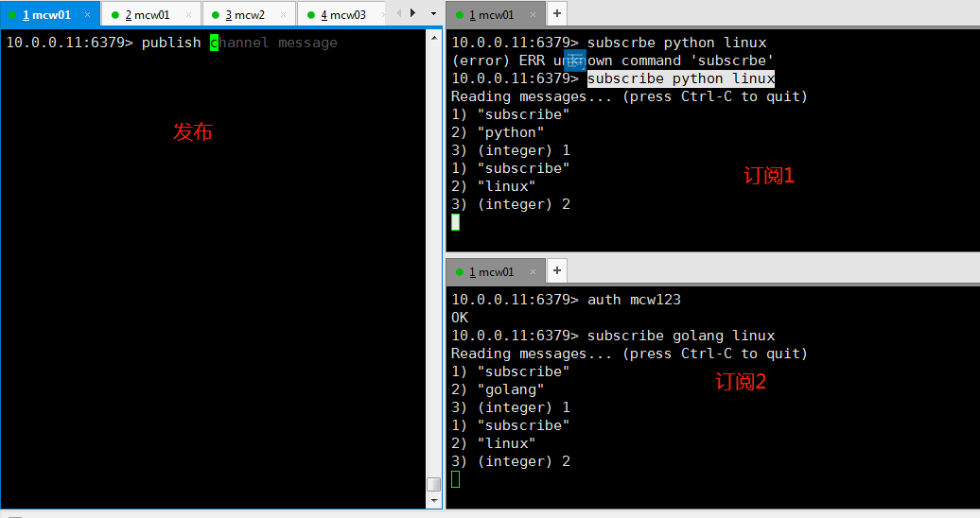Open the '3 mcw2' session tab
The width and height of the screenshot is (980, 518).
pyautogui.click(x=248, y=14)
